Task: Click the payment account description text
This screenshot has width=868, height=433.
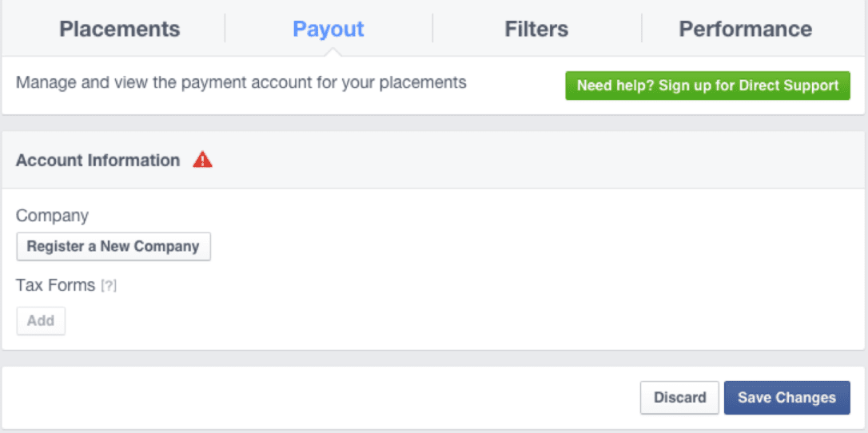Action: [241, 84]
